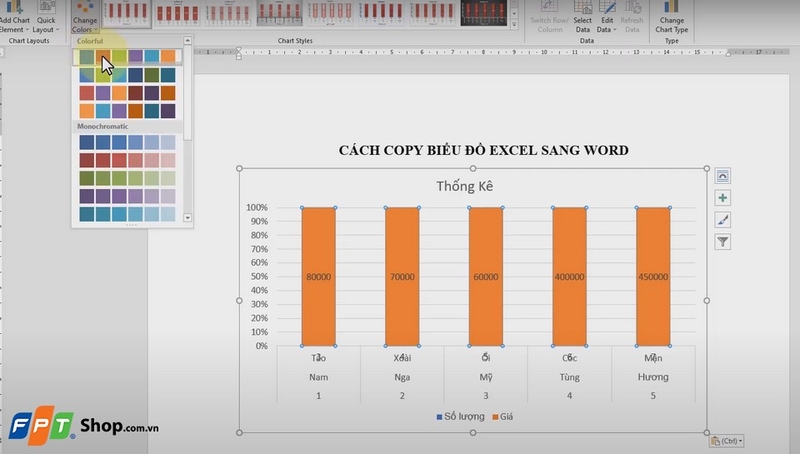Choose the highlighted top Colorful palette row
Viewport: 800px width, 454px height.
(127, 57)
